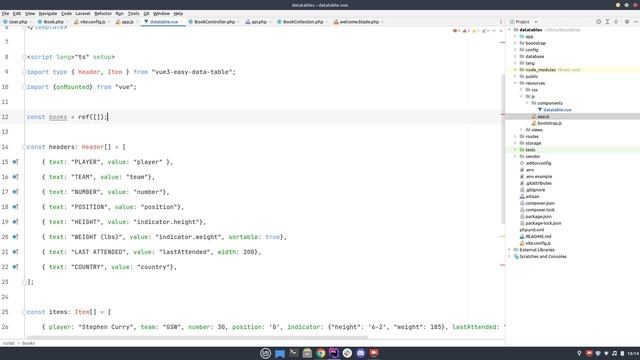The image size is (640, 360).
Task: Hide the Project tool window
Action: point(636,22)
